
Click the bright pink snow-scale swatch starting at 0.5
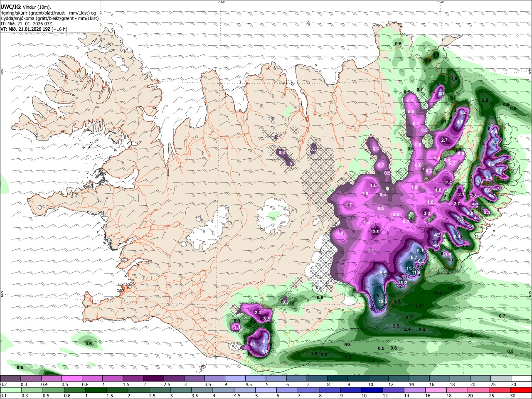(71, 378)
